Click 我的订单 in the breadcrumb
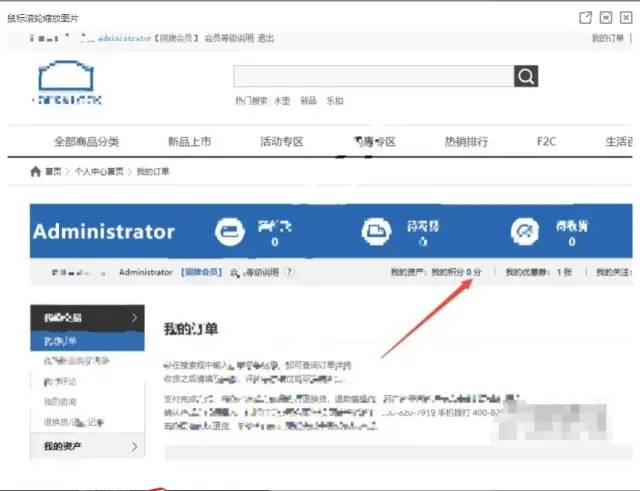Image resolution: width=640 pixels, height=491 pixels. tap(153, 171)
